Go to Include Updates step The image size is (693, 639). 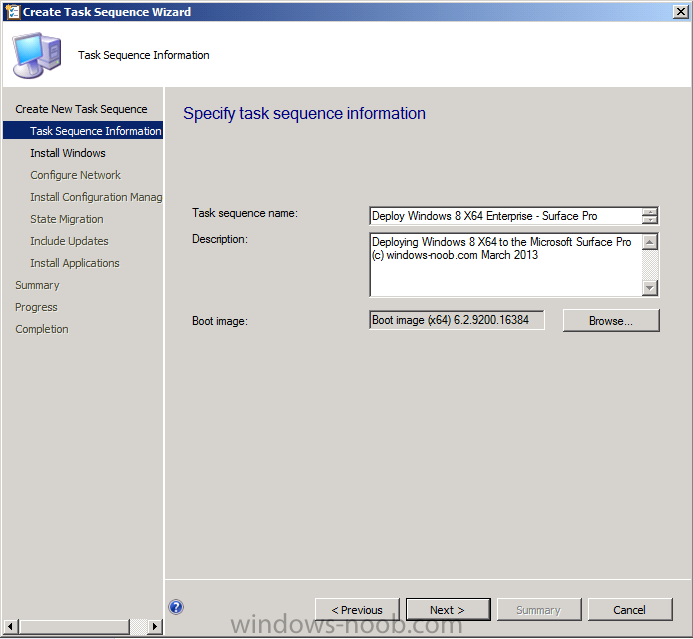(x=69, y=241)
